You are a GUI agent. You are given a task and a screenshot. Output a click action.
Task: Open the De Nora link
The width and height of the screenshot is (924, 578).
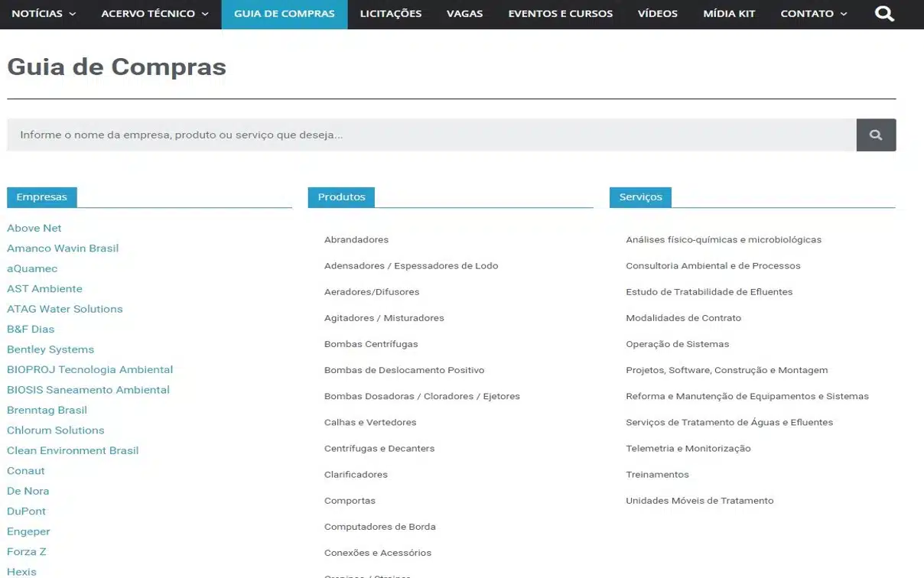28,492
